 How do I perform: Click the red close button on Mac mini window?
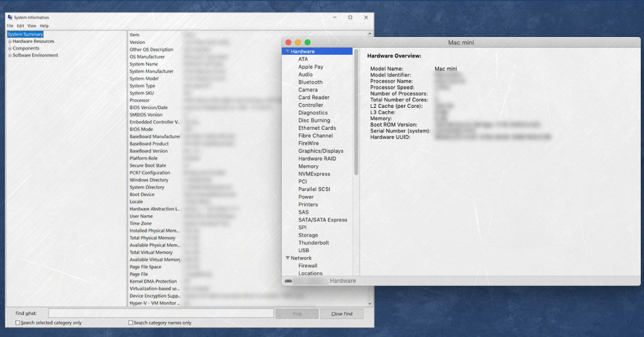tap(288, 42)
